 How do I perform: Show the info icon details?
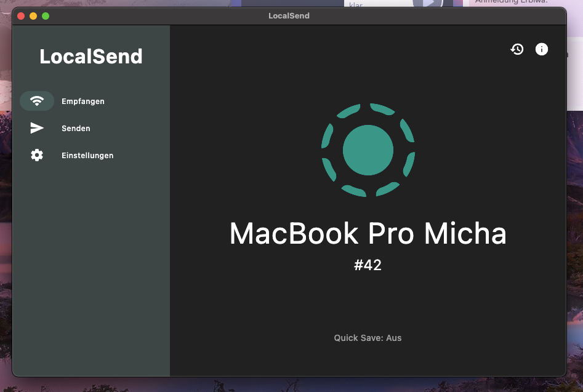[541, 49]
